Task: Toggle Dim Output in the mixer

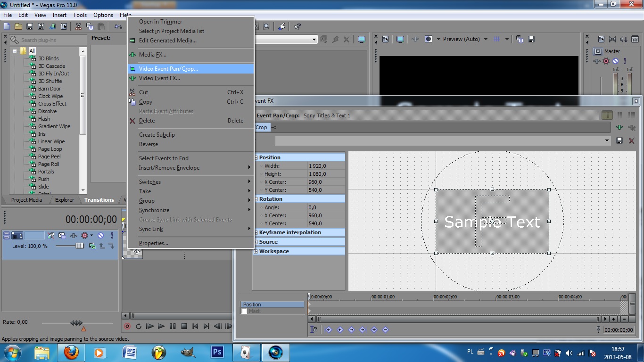Action: click(x=624, y=39)
